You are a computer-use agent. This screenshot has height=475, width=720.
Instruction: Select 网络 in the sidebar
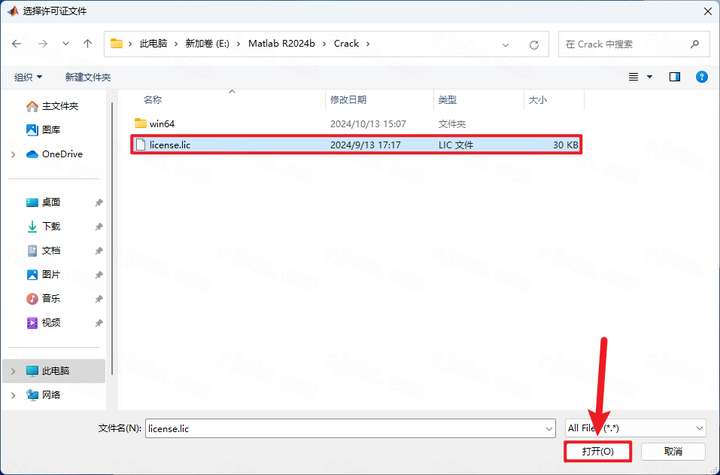(43, 395)
